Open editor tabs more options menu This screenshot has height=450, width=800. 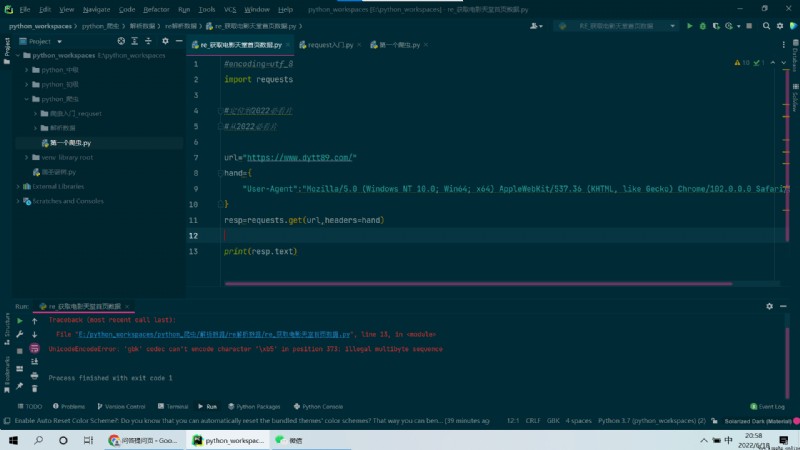click(x=784, y=45)
